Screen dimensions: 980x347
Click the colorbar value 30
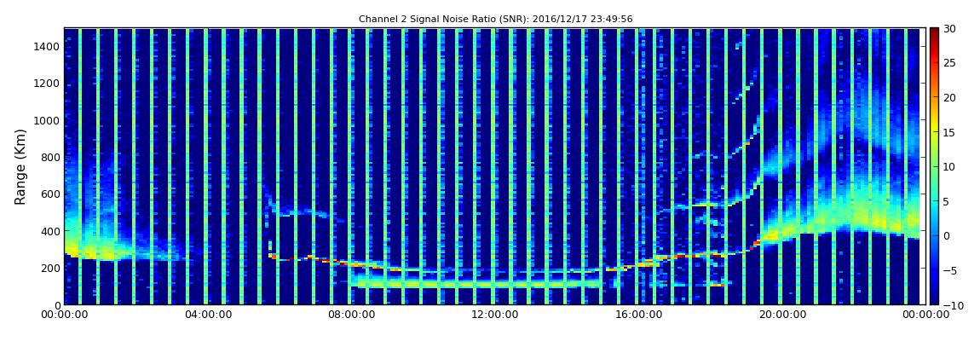tap(950, 29)
